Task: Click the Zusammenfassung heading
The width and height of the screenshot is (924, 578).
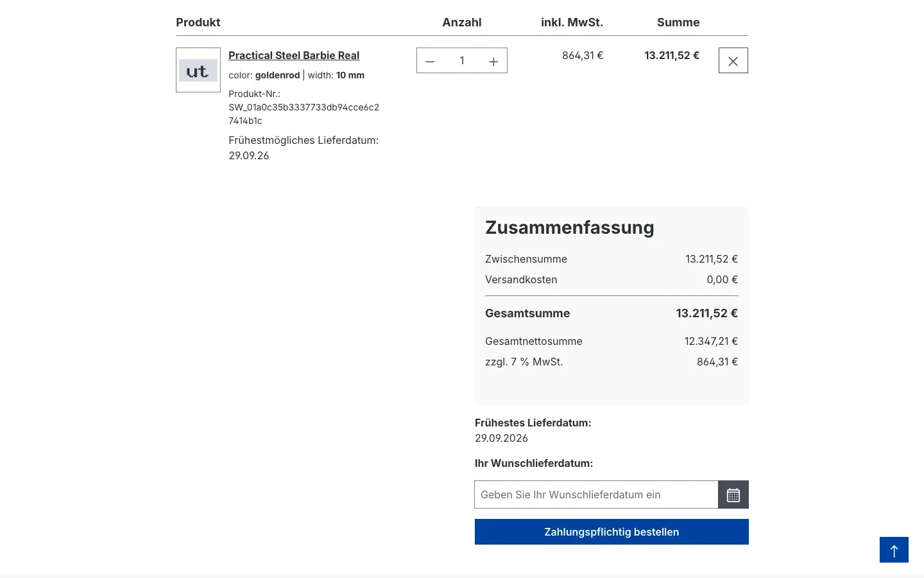Action: (x=570, y=228)
